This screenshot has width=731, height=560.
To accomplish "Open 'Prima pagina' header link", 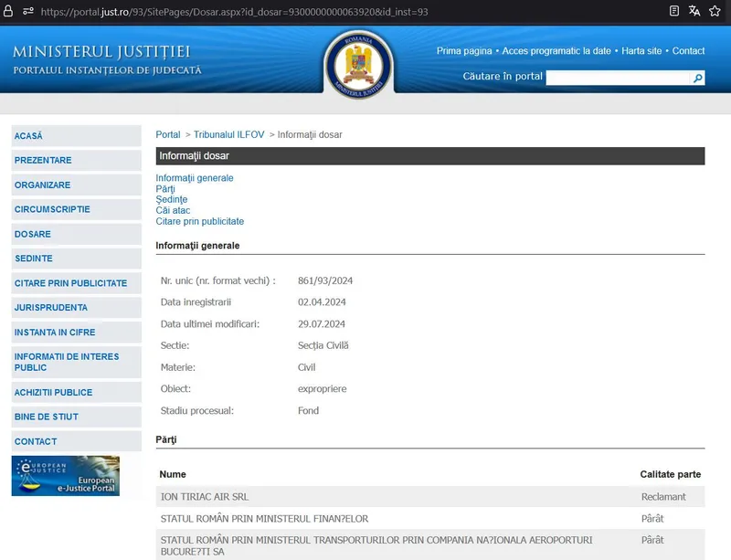I will 465,51.
